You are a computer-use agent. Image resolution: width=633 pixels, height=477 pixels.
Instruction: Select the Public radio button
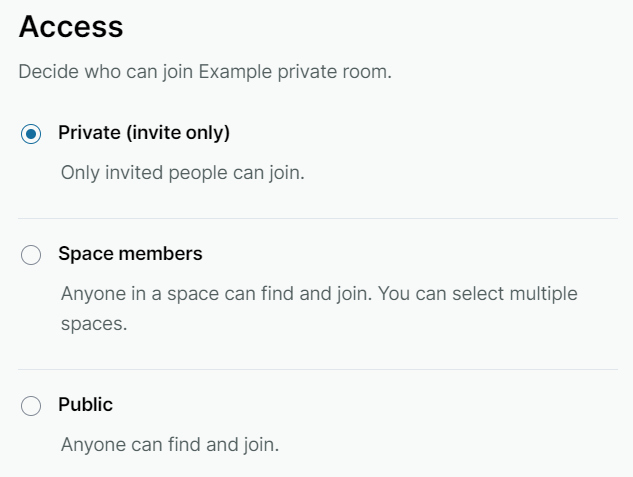point(31,406)
